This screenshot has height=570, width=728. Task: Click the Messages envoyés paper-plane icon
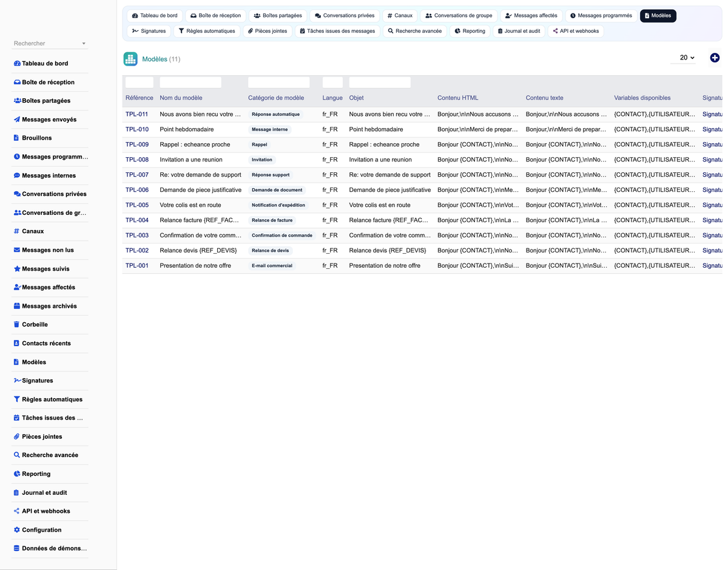pyautogui.click(x=17, y=120)
